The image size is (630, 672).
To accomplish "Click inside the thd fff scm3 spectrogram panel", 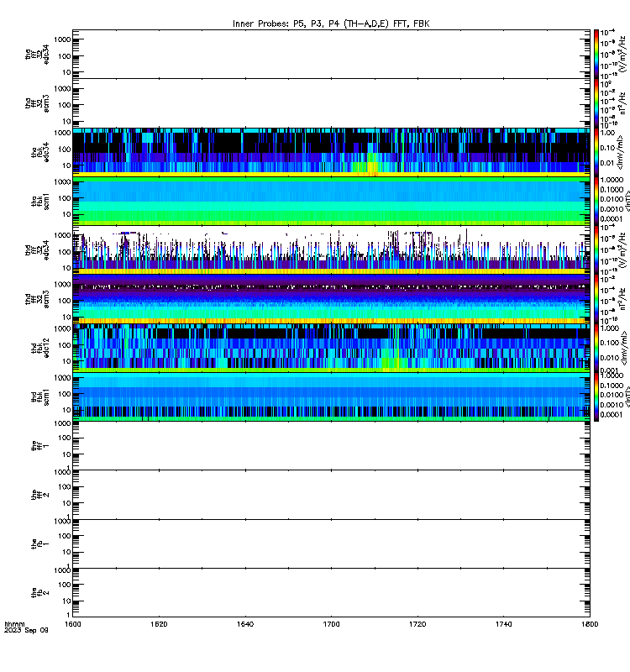I will (x=331, y=299).
